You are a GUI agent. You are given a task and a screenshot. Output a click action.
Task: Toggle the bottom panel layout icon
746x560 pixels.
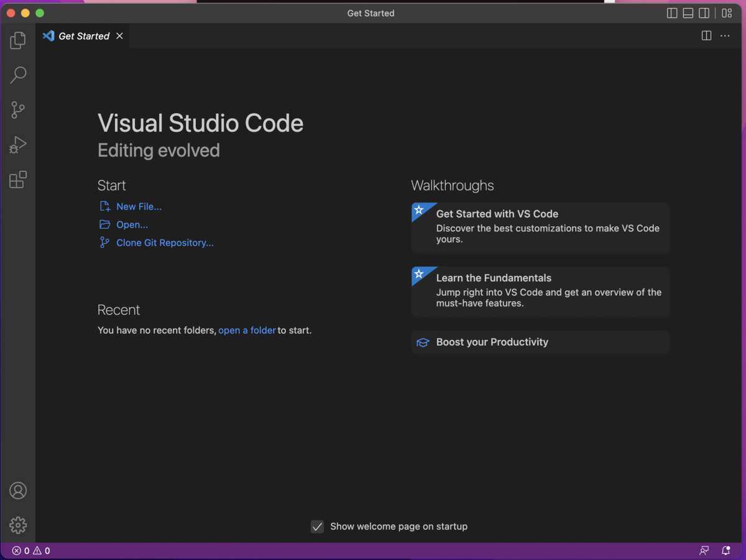[688, 13]
